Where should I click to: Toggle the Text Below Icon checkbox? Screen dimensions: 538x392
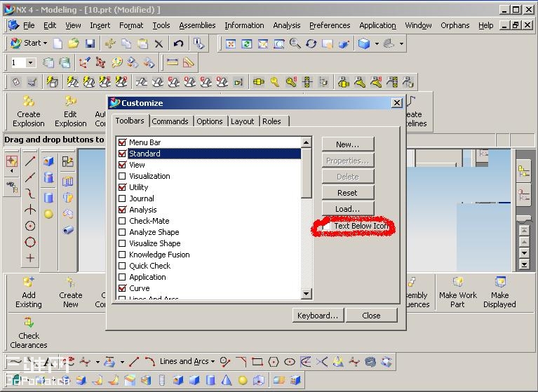325,226
